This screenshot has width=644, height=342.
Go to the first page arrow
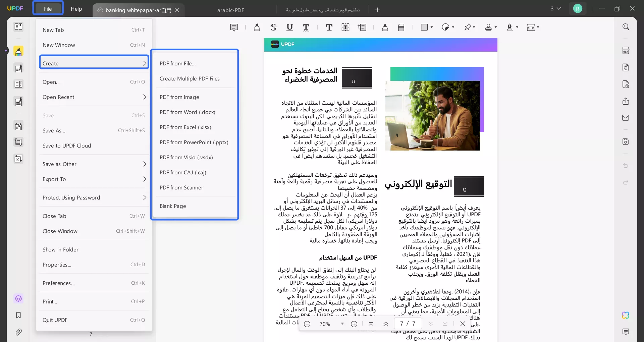coord(371,324)
